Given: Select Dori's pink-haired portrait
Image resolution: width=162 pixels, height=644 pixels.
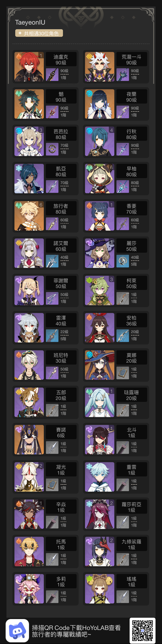Looking at the screenshot, I should 29,589.
